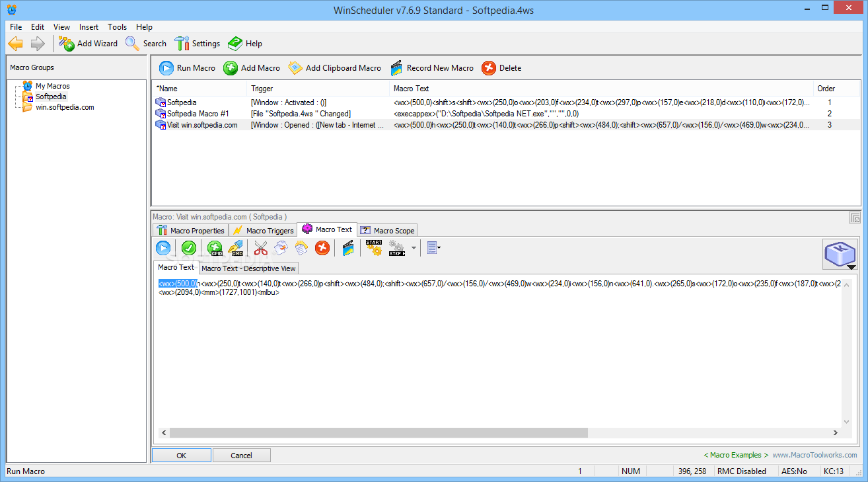
Task: Switch to Macro Text - Descriptive View subtab
Action: click(x=248, y=268)
